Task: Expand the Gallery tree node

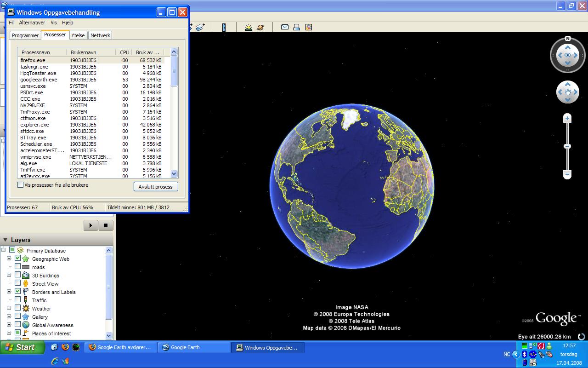Action: (9, 317)
